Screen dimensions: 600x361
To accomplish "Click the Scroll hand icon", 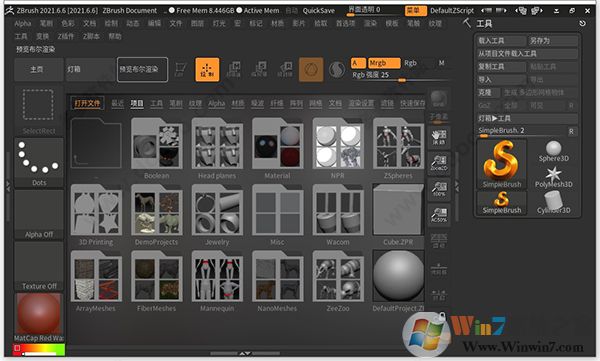I will coord(439,137).
